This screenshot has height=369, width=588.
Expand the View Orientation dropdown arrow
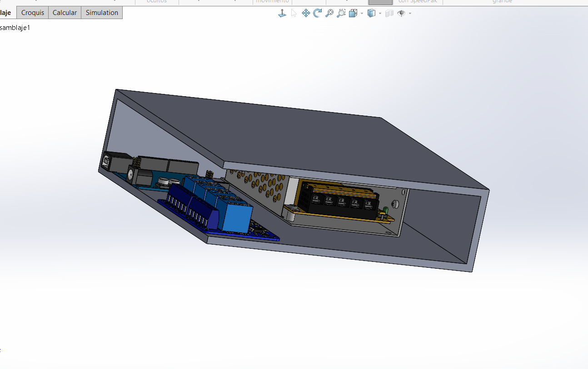pos(362,13)
